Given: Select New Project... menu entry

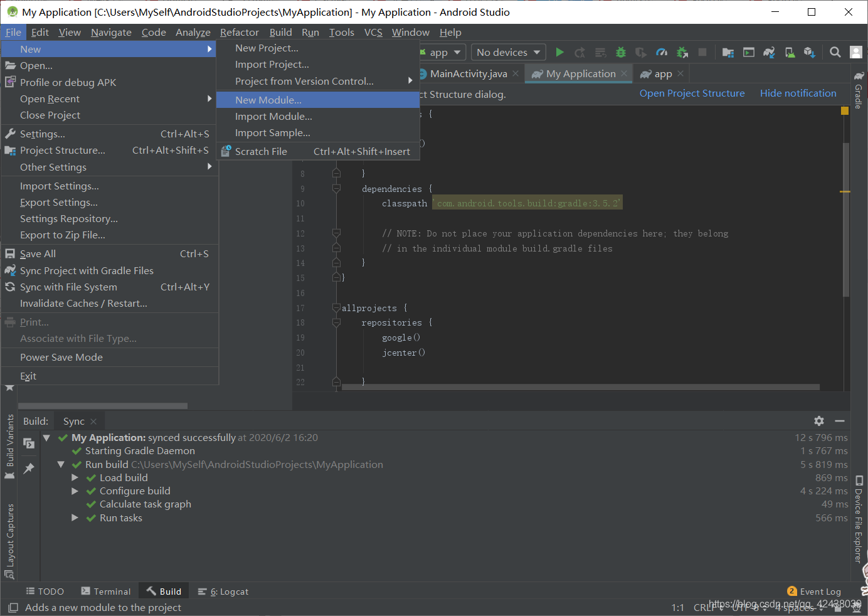Looking at the screenshot, I should point(317,48).
